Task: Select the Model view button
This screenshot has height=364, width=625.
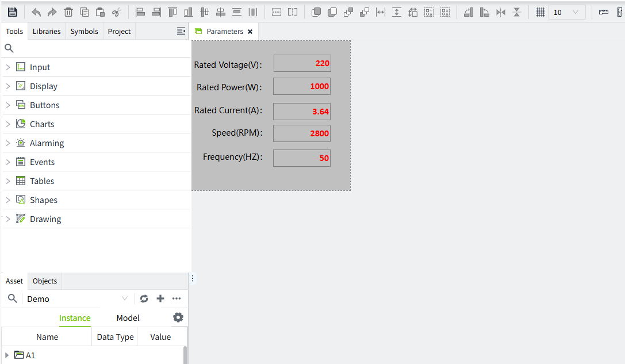Action: pyautogui.click(x=128, y=318)
